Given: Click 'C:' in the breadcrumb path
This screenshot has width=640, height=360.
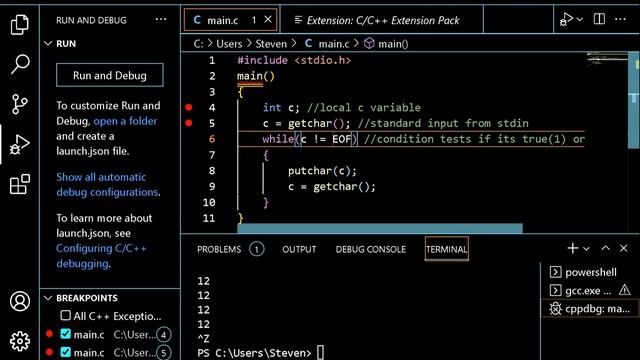Looking at the screenshot, I should point(198,44).
